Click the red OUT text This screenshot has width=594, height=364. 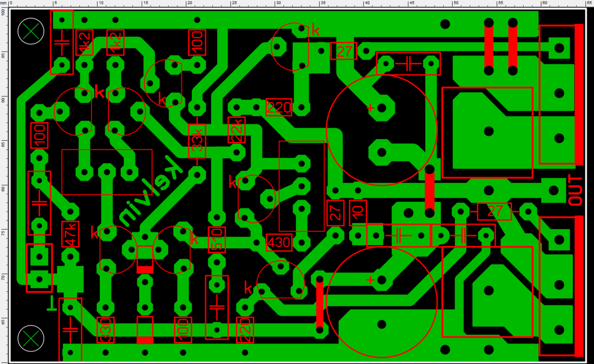coord(575,190)
